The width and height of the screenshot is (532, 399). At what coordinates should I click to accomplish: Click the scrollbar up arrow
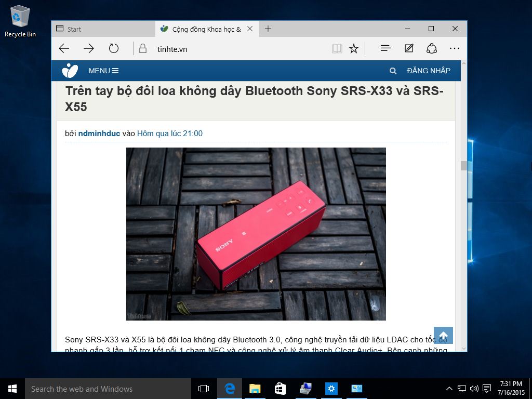(463, 63)
